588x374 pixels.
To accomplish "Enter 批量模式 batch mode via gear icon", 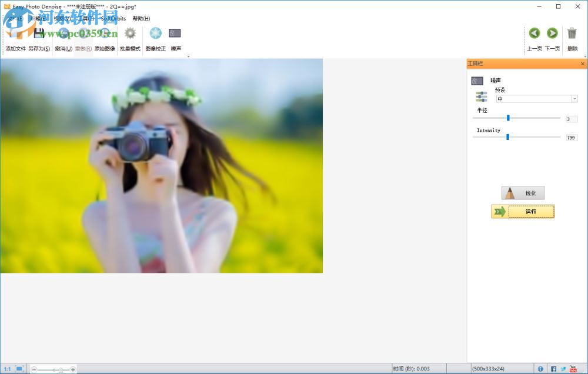I will (x=129, y=34).
